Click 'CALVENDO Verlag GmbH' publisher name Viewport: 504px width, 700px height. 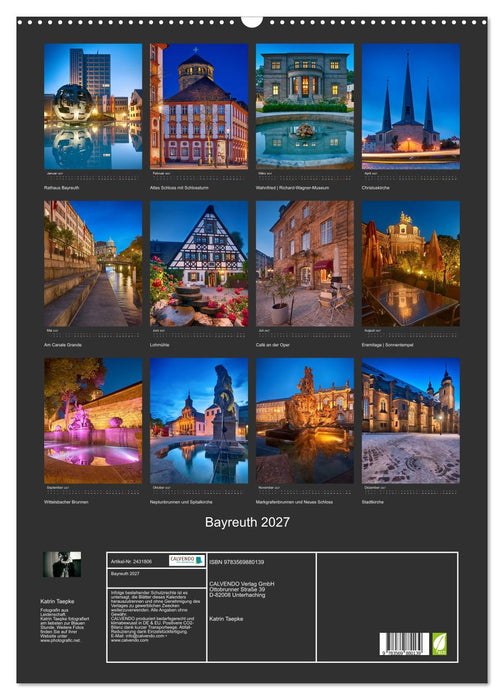point(242,584)
